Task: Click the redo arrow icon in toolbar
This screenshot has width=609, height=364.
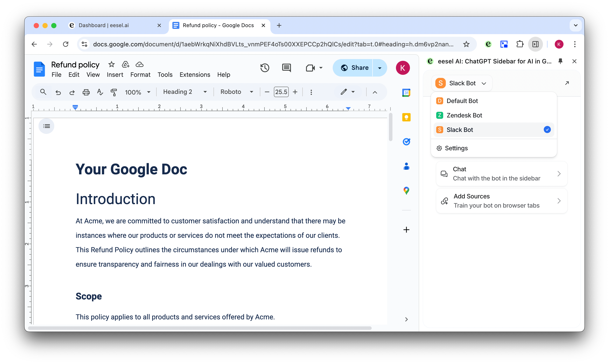Action: click(x=72, y=92)
